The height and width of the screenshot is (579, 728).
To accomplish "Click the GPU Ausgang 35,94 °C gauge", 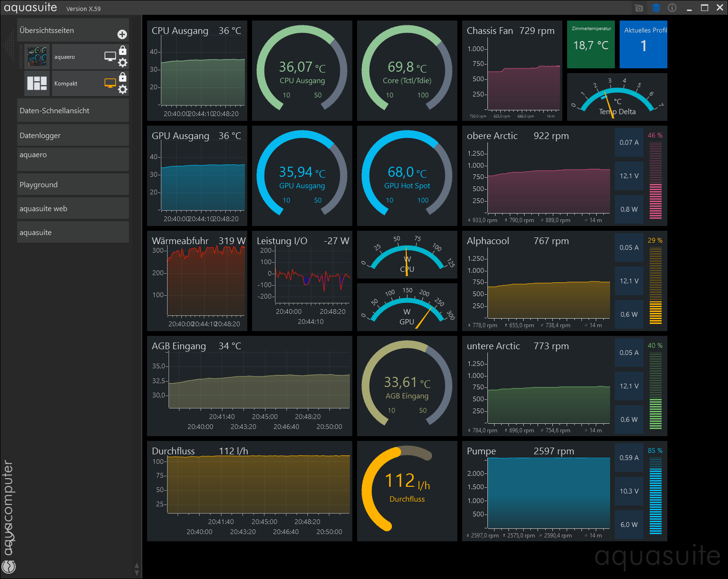I will pos(302,176).
